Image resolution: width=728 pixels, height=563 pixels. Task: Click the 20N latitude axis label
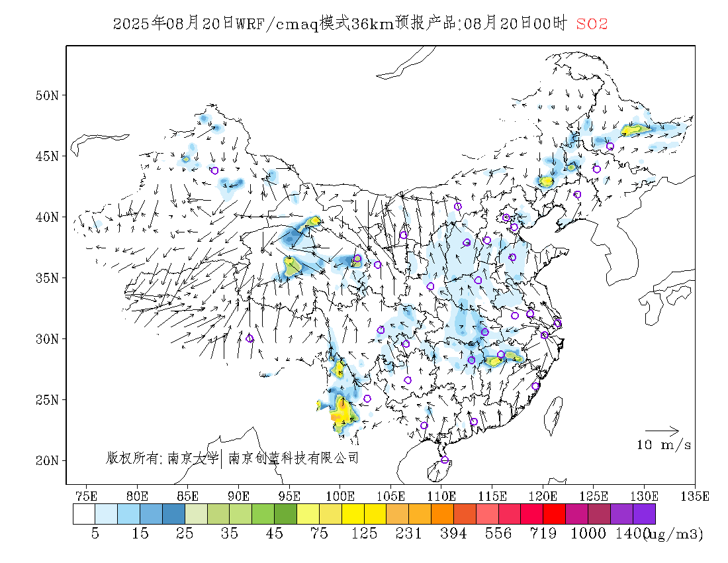(x=48, y=461)
